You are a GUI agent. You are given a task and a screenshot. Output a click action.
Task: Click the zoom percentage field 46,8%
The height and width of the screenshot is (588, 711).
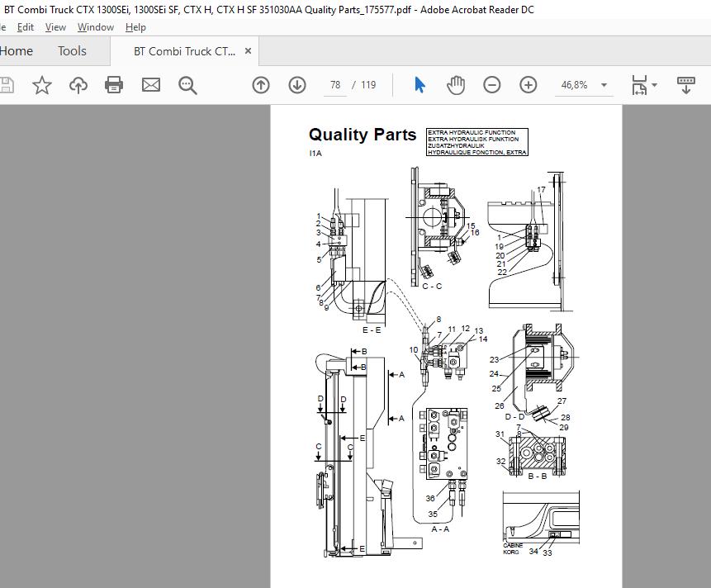point(574,85)
